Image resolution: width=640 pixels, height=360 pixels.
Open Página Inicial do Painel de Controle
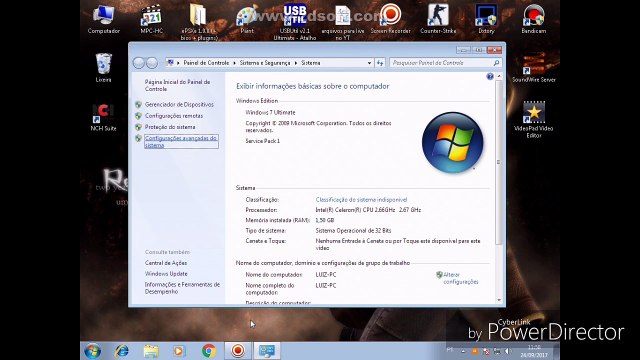(x=178, y=85)
